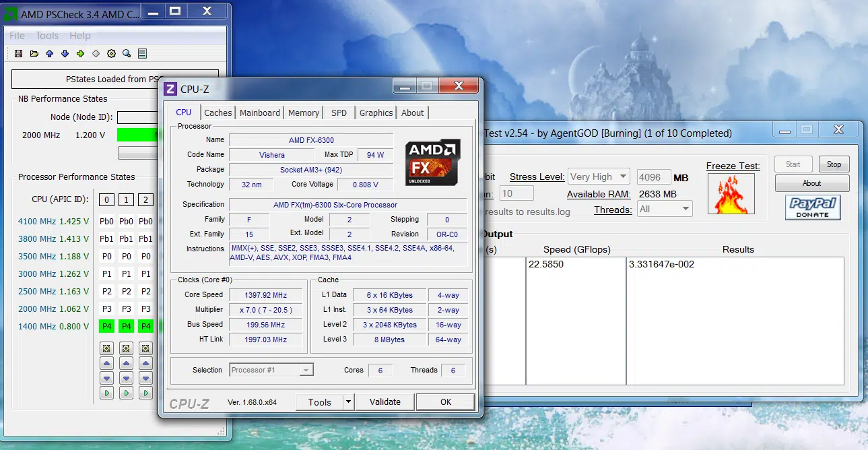868x450 pixels.
Task: Click the green NB performance state bar
Action: (x=137, y=135)
